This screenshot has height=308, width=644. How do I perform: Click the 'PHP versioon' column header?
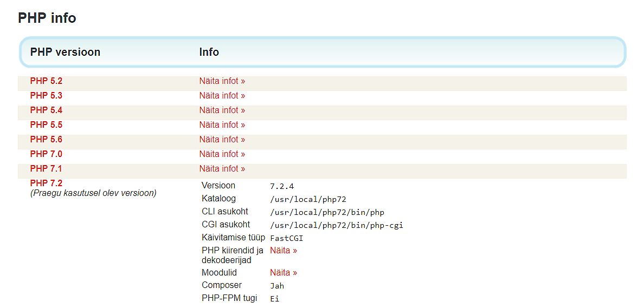coord(65,52)
